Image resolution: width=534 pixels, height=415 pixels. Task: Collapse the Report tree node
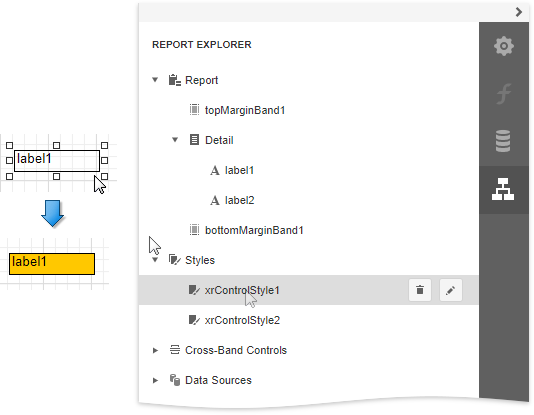[155, 80]
